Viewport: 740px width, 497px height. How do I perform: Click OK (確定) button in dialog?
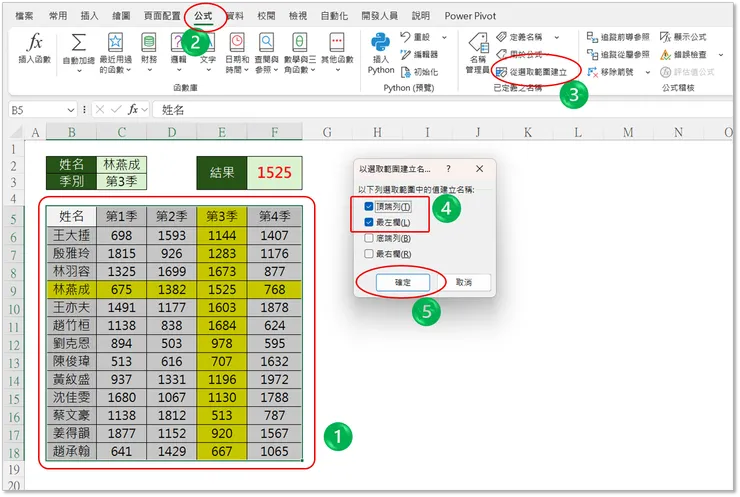pyautogui.click(x=403, y=282)
